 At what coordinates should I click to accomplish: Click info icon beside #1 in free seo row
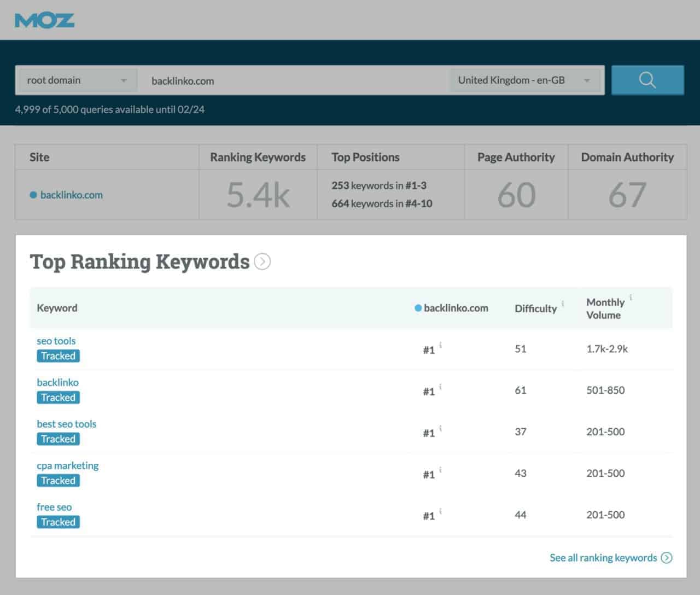440,511
